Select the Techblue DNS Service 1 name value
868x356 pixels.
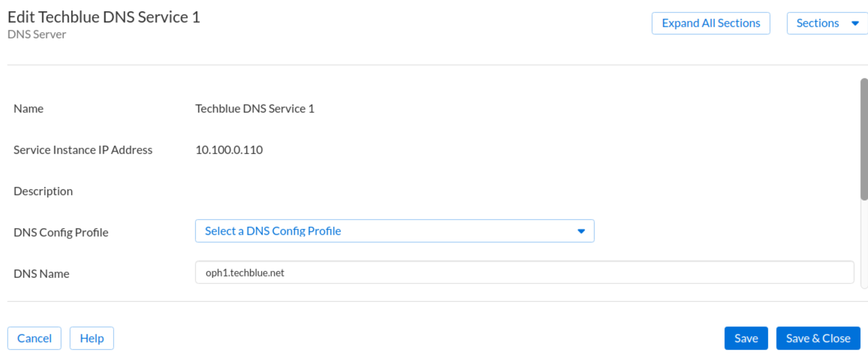pyautogui.click(x=255, y=109)
